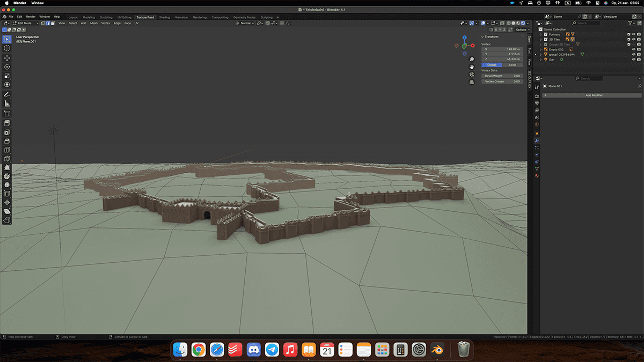Open Telegram from the Dock

click(272, 350)
